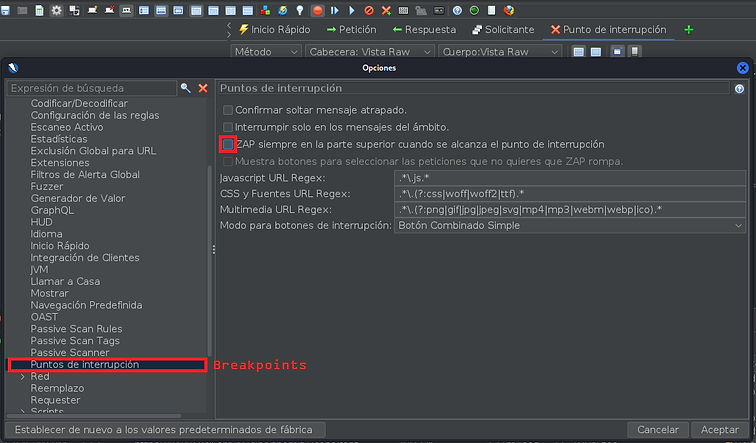
Task: Select OAST in the options tree
Action: click(x=44, y=317)
